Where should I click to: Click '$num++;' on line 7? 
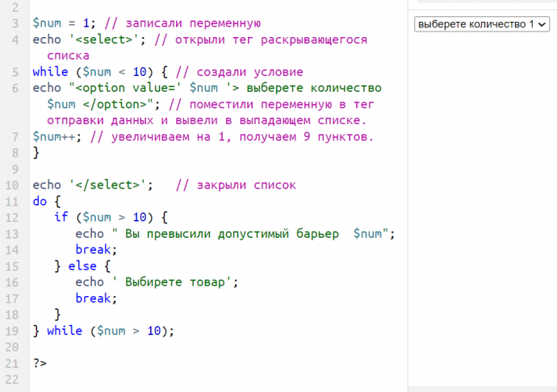click(x=57, y=136)
